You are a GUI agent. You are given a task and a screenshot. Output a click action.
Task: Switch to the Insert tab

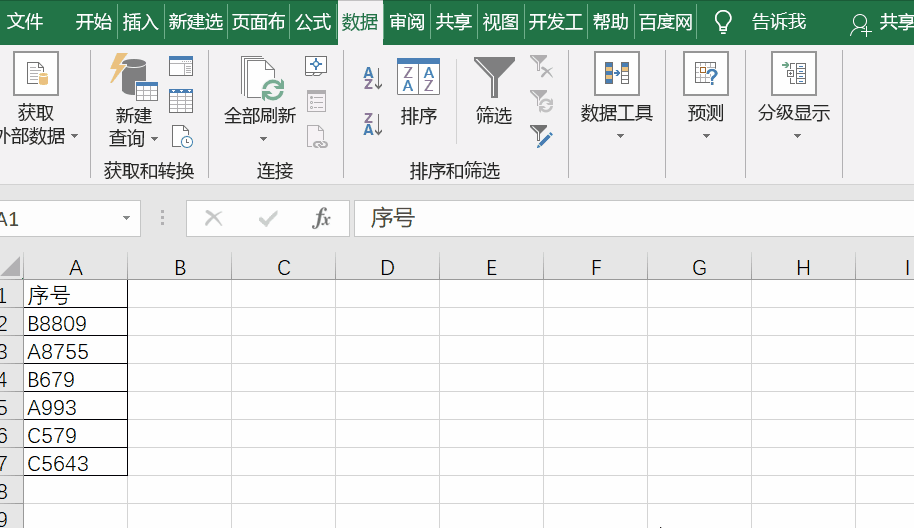pos(140,22)
